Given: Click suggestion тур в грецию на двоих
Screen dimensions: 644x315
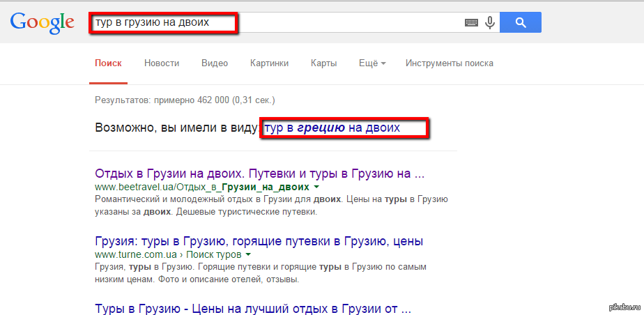Looking at the screenshot, I should tap(332, 129).
